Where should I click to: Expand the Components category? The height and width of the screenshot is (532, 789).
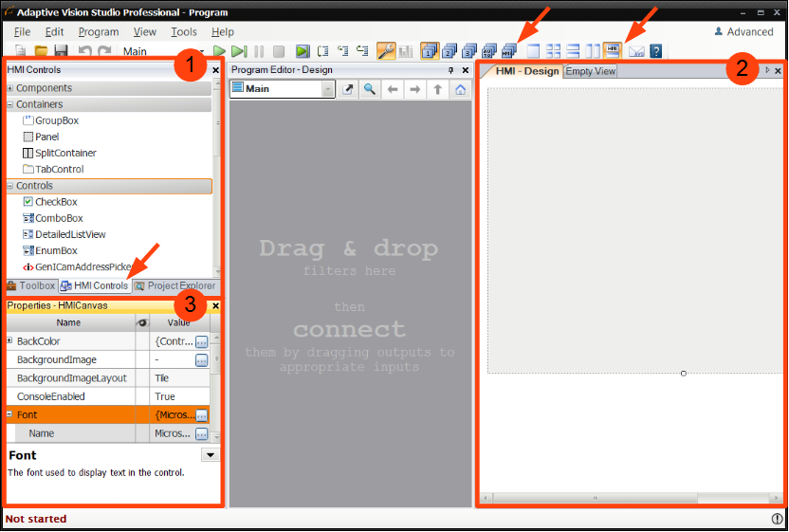10,88
